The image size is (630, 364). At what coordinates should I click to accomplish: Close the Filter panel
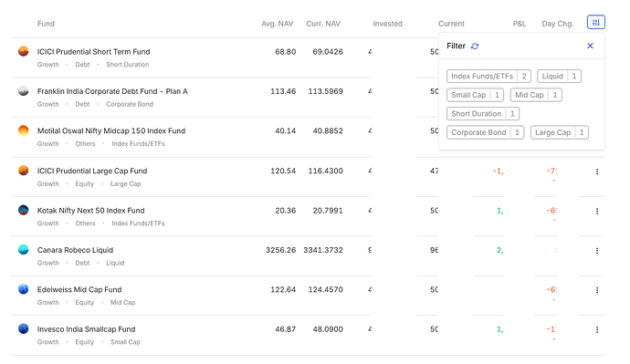pyautogui.click(x=590, y=46)
